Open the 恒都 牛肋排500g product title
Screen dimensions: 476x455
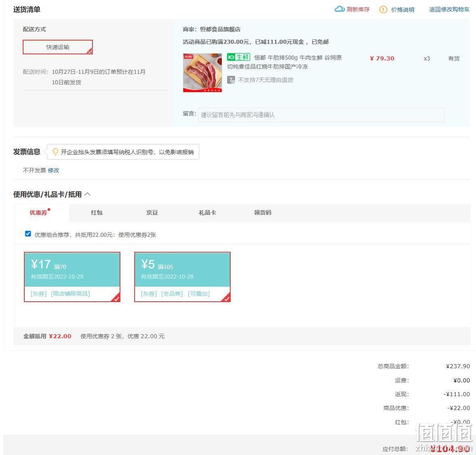point(284,62)
